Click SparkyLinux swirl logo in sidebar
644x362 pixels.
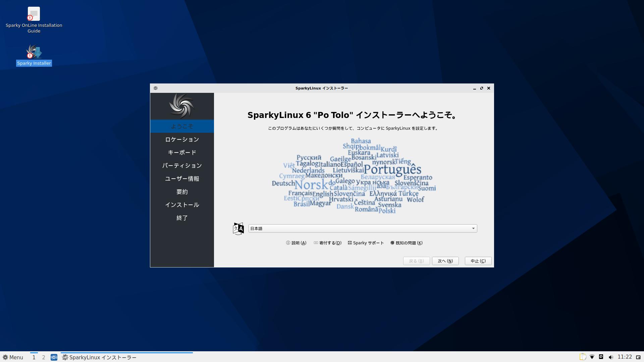(182, 106)
